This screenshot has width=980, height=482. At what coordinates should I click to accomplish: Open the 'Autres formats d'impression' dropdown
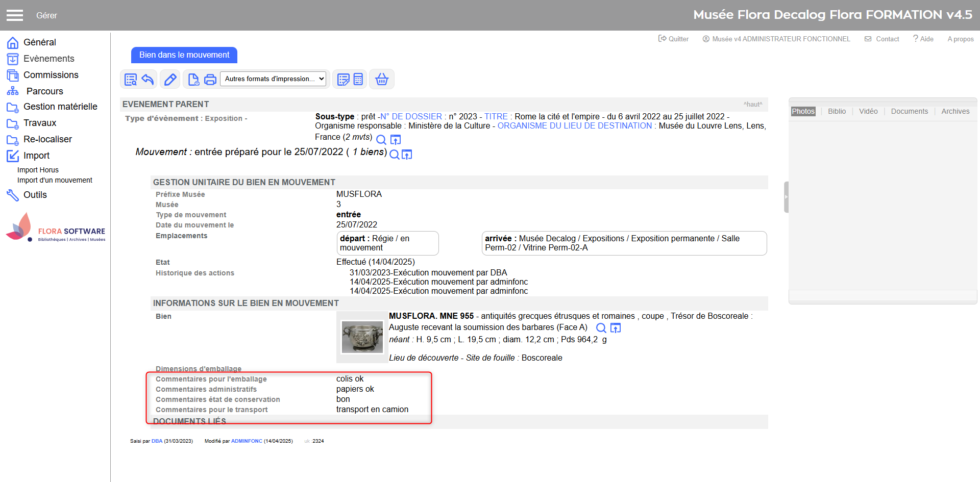click(274, 79)
